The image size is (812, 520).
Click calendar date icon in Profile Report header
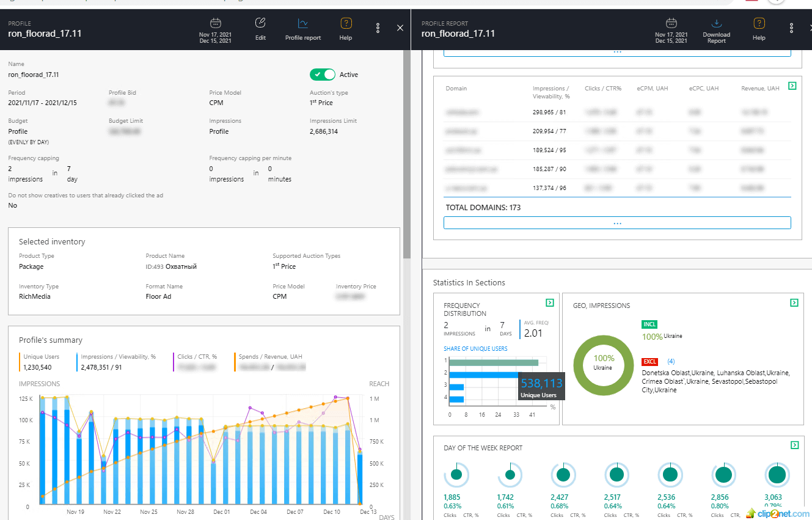coord(671,23)
